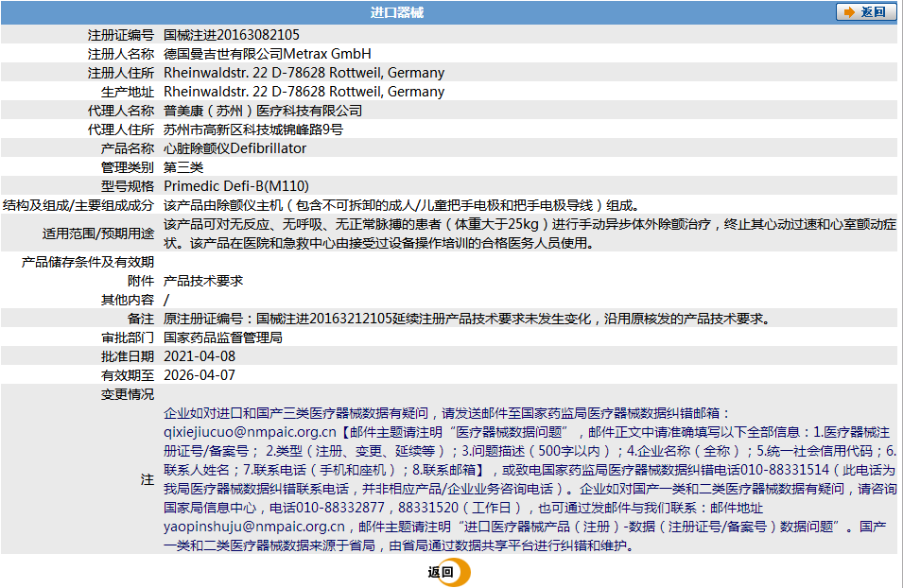Click the orange arrow icon in header 返回 button
This screenshot has height=588, width=903.
849,12
